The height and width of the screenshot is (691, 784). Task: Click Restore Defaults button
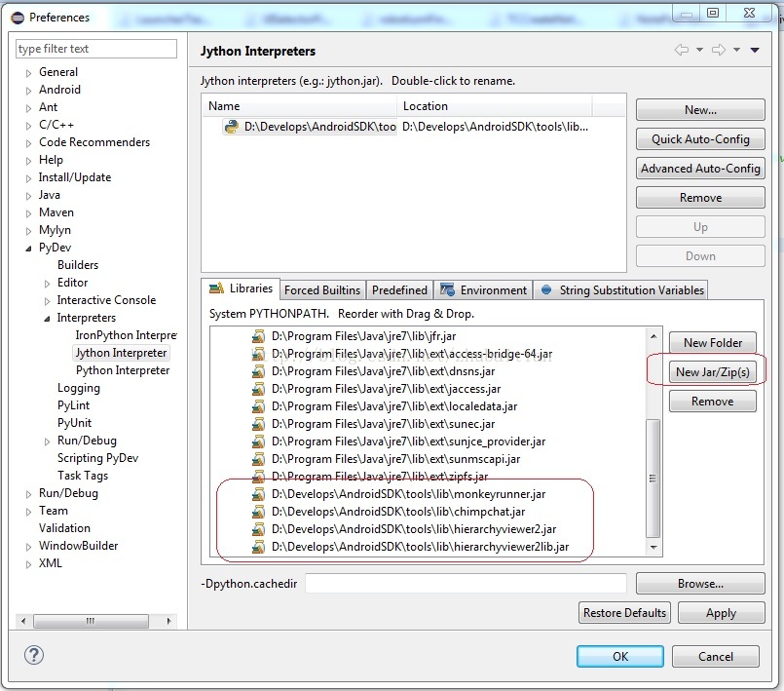point(624,613)
